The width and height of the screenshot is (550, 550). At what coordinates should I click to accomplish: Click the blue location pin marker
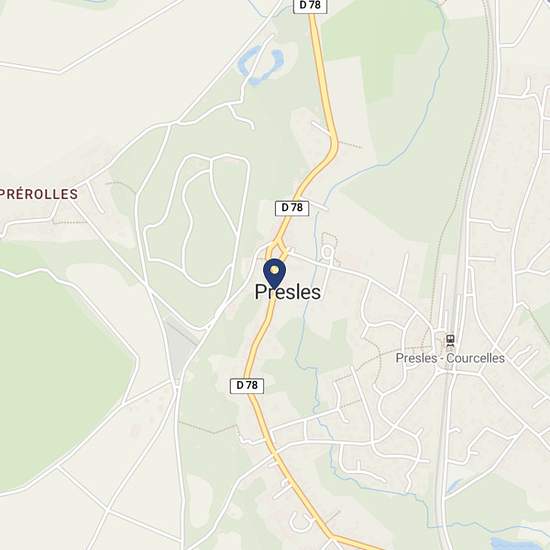275,274
